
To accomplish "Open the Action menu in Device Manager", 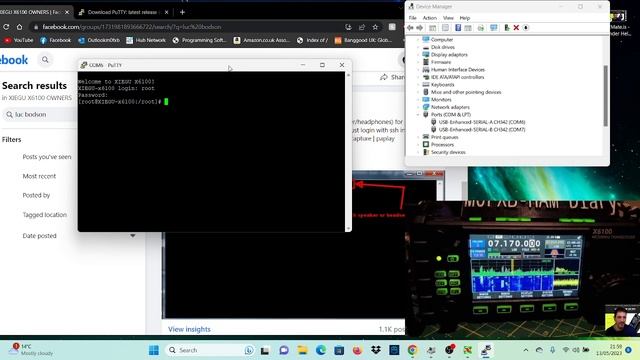I will [x=429, y=18].
